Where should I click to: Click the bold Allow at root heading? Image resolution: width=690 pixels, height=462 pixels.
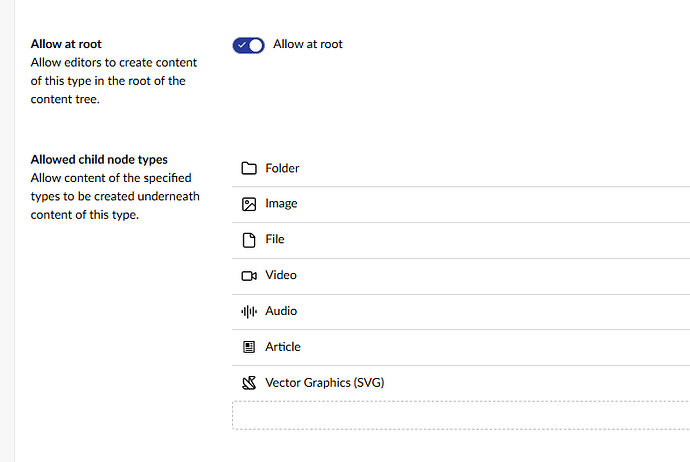tap(66, 44)
